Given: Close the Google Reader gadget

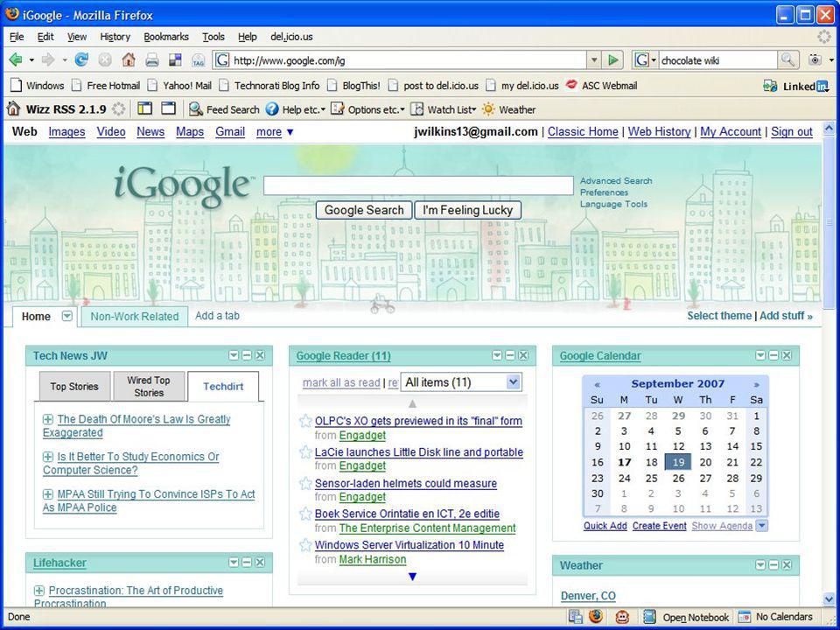Looking at the screenshot, I should point(523,356).
